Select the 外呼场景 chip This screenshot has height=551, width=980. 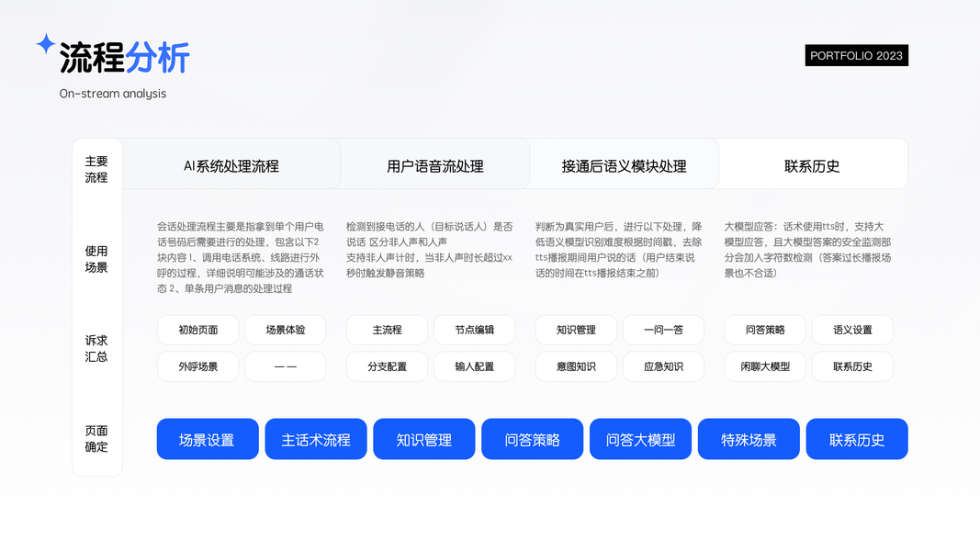coord(198,366)
